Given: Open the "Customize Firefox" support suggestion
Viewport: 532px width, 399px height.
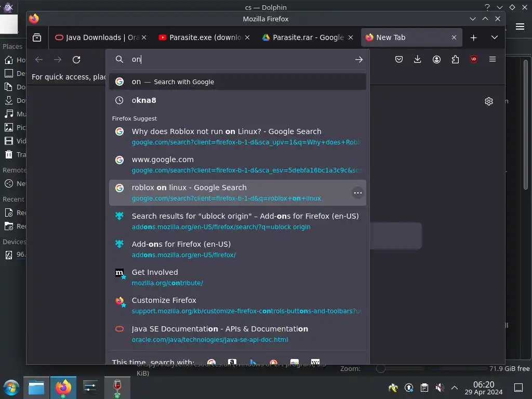Looking at the screenshot, I should (x=237, y=305).
